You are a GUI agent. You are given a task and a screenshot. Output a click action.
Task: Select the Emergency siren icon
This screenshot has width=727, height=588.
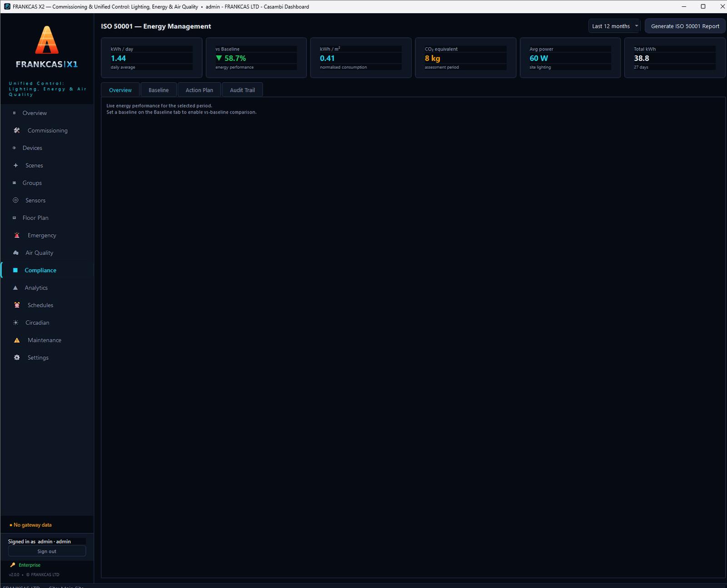[17, 235]
